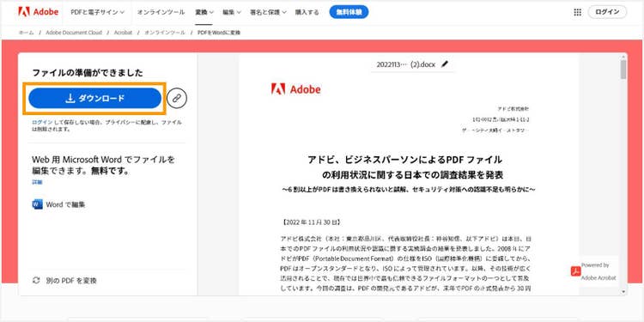
Task: Click the Adobe Acrobat icon in Powered by badge
Action: (x=576, y=271)
